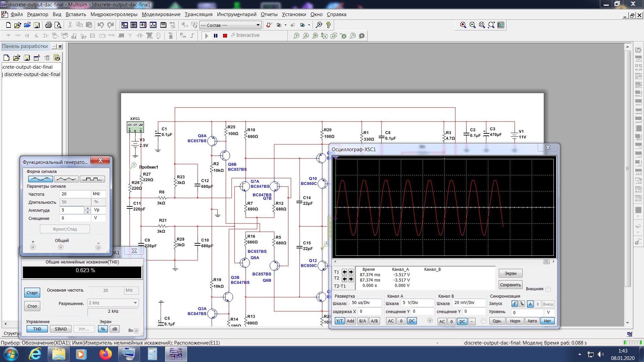Pause simulation with the pause icon
This screenshot has width=644, height=362.
[x=216, y=36]
